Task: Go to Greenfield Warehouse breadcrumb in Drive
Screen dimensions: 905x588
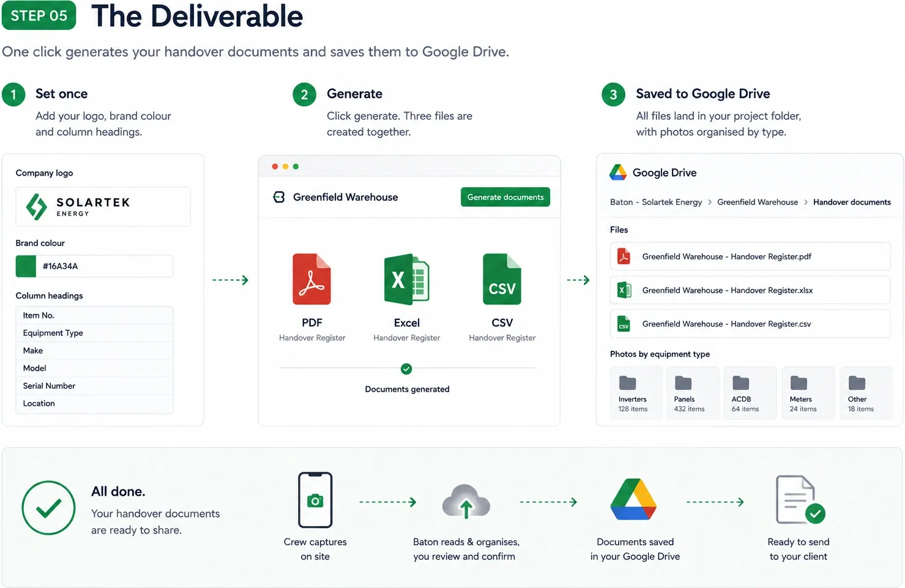Action: [758, 202]
